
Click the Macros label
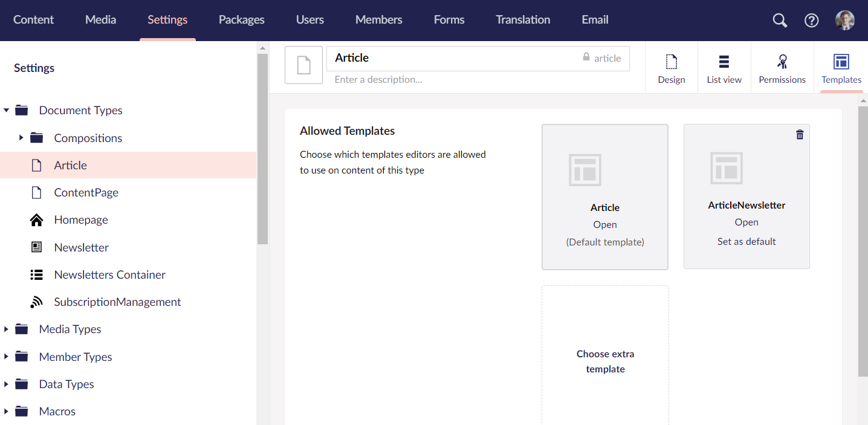(x=57, y=411)
